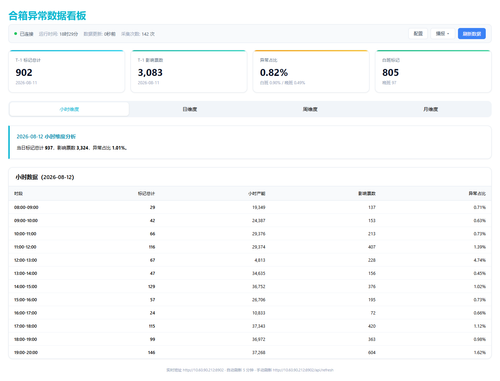Click the 805 summary card value

[x=390, y=72]
